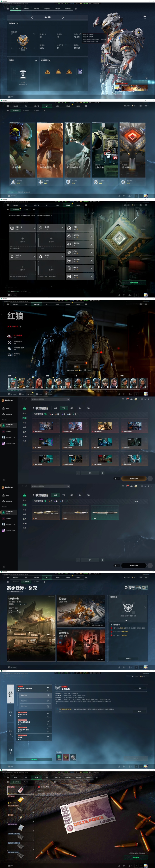155x868 pixels.
Task: Select stage 04 in the task stage list
Action: click(x=10, y=751)
